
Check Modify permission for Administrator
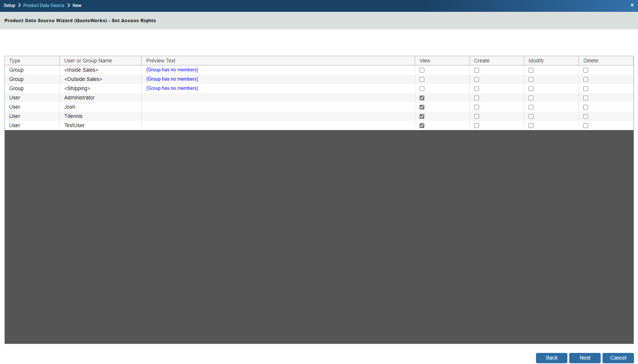[x=531, y=98]
